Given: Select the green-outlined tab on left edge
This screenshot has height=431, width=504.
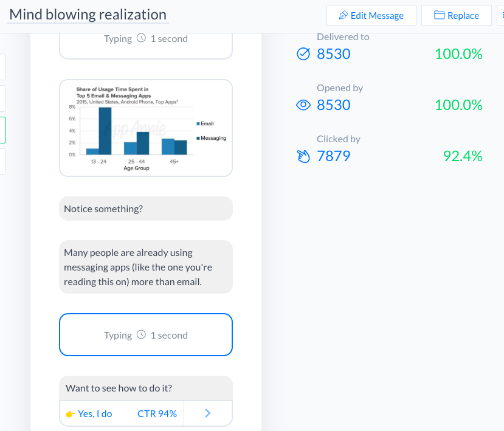Looking at the screenshot, I should tap(3, 130).
